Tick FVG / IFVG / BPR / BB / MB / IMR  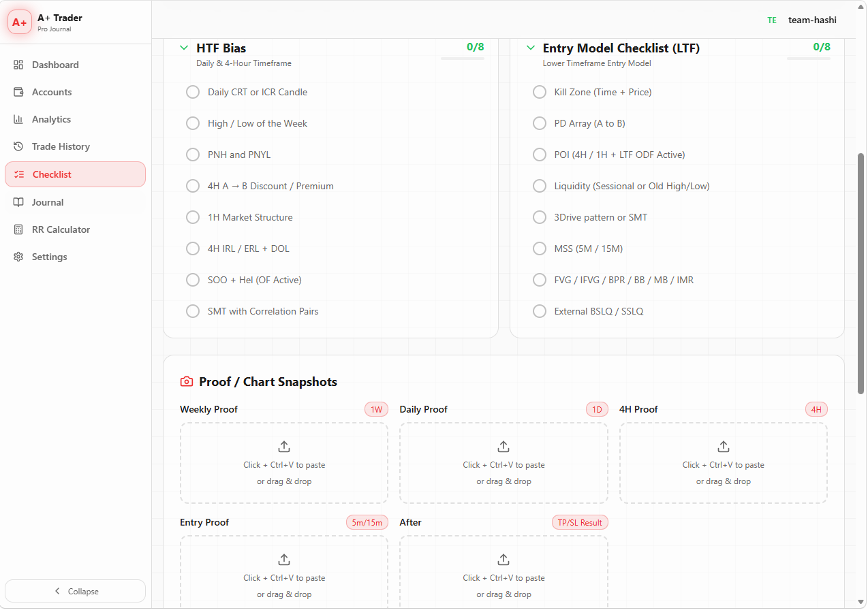540,280
